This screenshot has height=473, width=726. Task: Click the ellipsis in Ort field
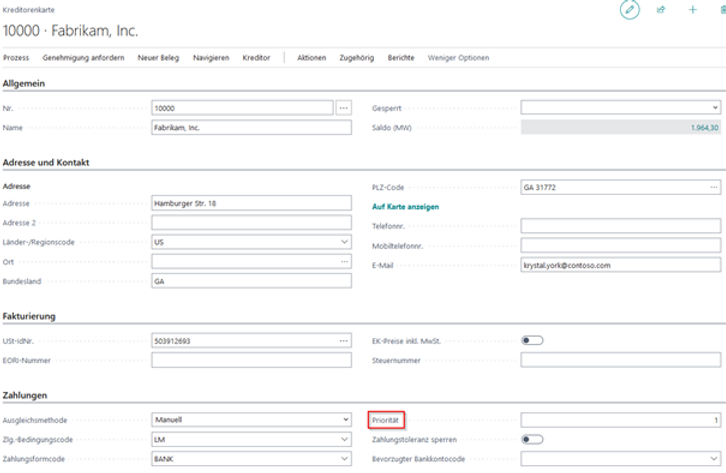(344, 261)
